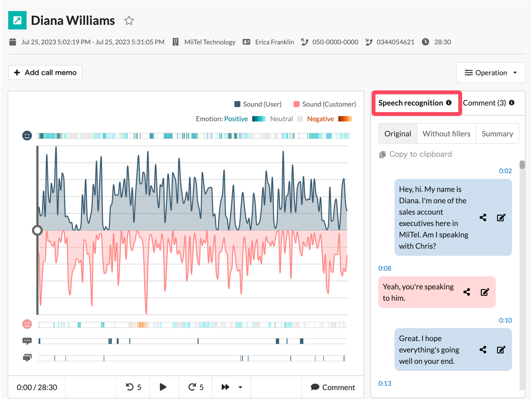Toggle the Sound (User) legend series
532x400 pixels.
[258, 104]
